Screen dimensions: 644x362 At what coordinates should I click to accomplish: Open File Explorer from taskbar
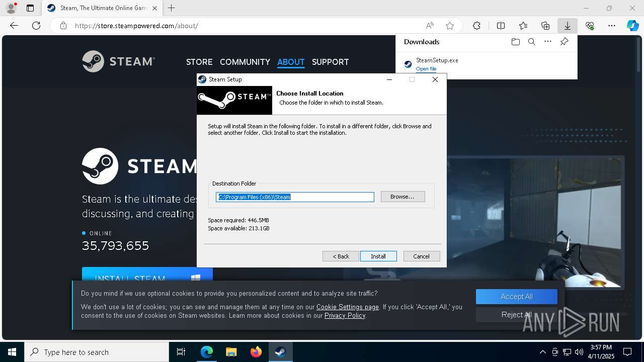click(231, 352)
